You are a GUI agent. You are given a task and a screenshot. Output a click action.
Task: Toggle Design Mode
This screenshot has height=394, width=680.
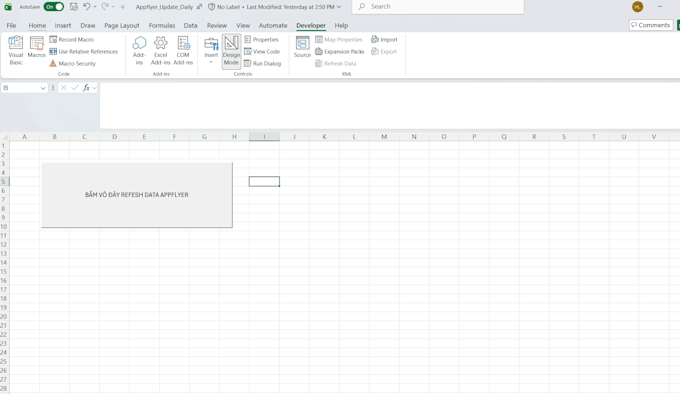231,51
